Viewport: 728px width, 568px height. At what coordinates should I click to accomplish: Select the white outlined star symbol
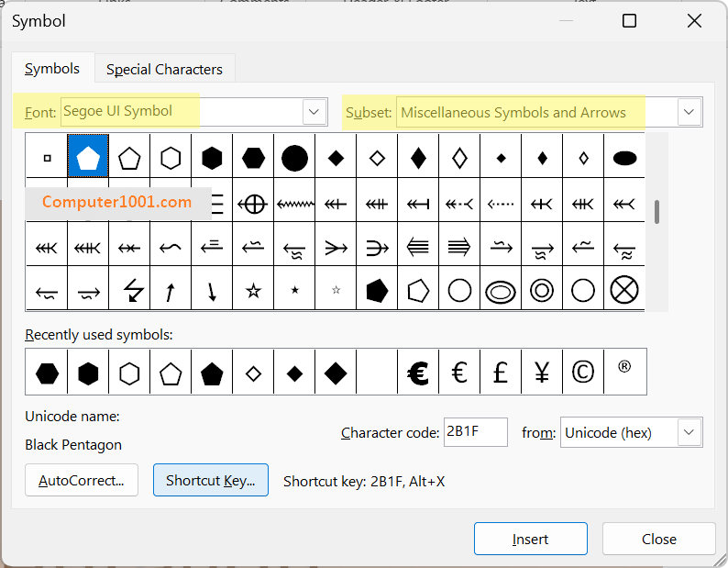pos(253,291)
